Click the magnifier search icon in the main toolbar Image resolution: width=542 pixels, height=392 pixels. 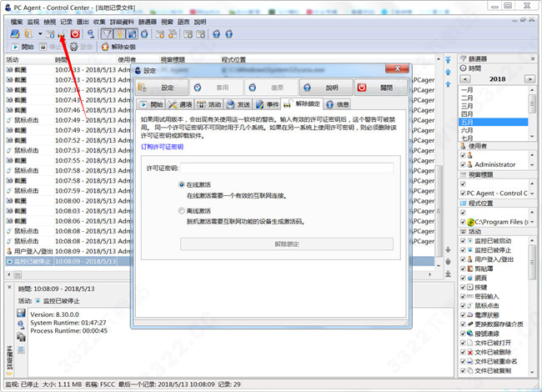[91, 34]
